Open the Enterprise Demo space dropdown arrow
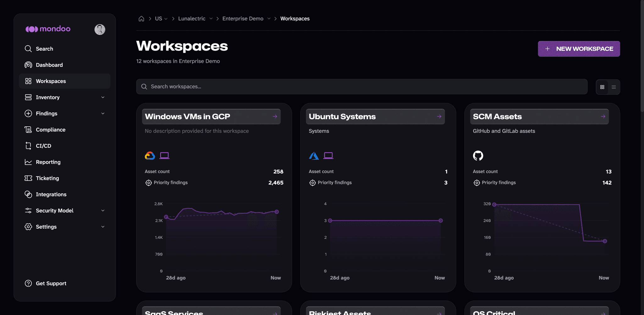 tap(269, 19)
